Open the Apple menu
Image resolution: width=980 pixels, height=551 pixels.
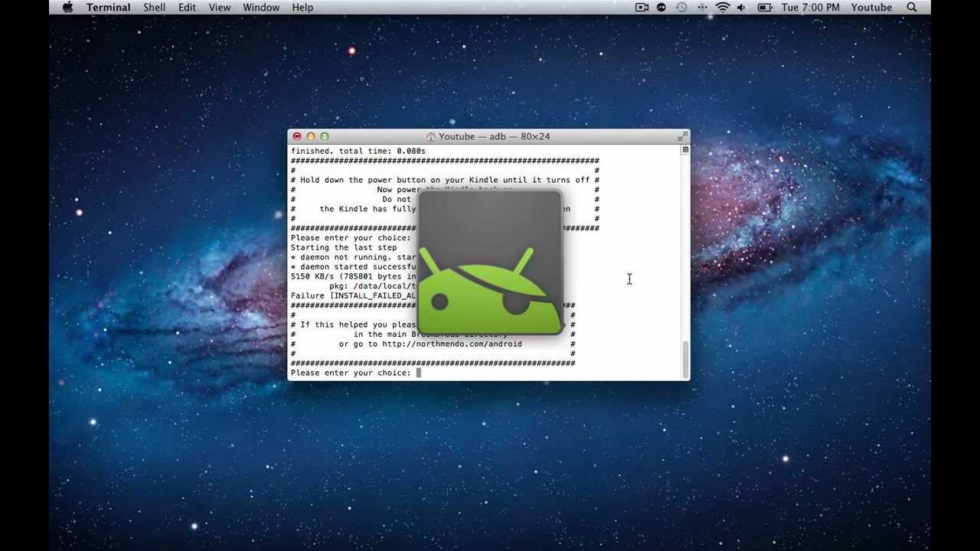coord(67,7)
